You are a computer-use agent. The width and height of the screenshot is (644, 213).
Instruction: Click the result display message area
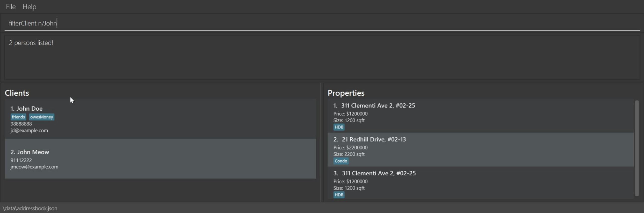coord(322,58)
